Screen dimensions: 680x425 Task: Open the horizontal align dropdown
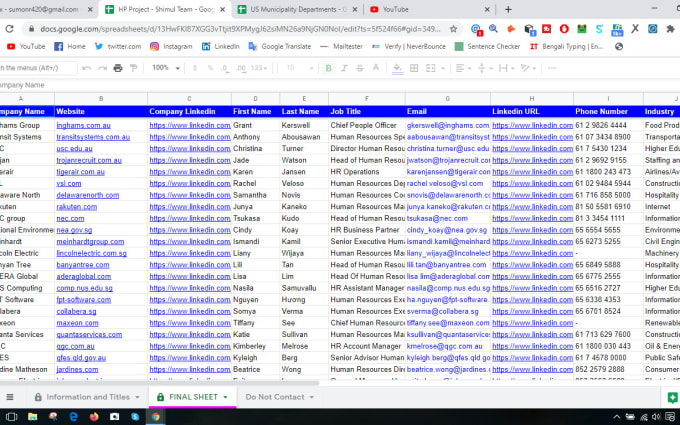(463, 68)
